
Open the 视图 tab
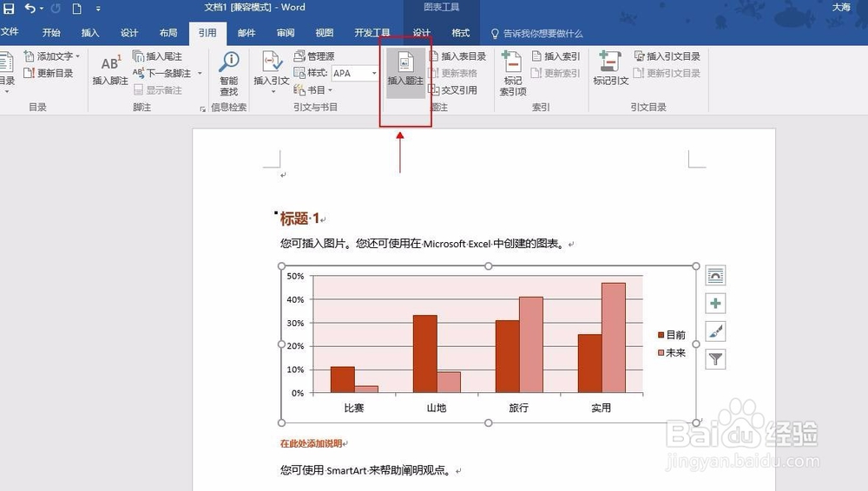[325, 33]
